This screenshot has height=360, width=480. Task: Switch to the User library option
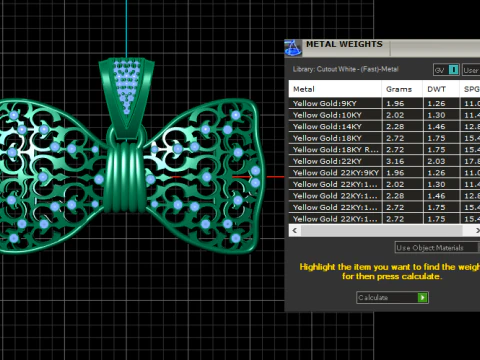(x=471, y=70)
